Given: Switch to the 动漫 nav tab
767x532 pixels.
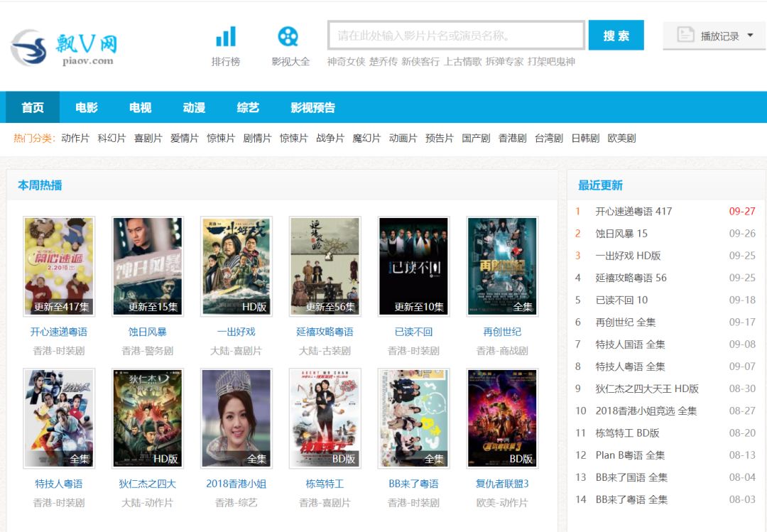Looking at the screenshot, I should click(x=194, y=107).
